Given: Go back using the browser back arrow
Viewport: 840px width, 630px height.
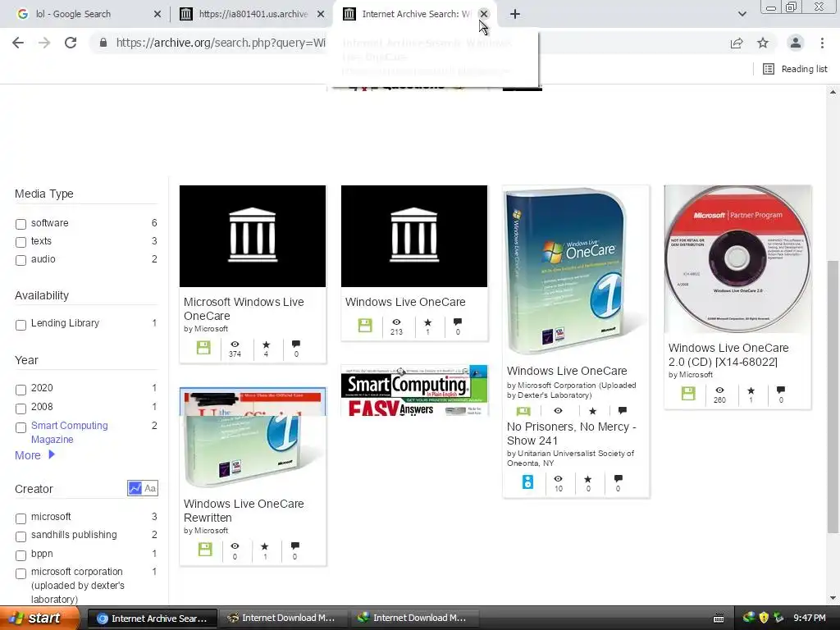Looking at the screenshot, I should (x=18, y=43).
